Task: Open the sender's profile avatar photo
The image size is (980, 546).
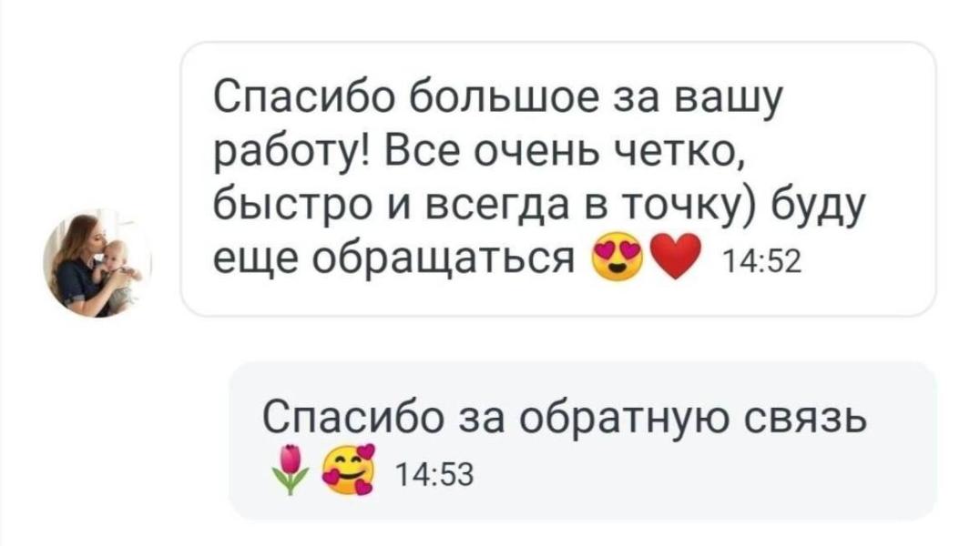Action: click(97, 263)
